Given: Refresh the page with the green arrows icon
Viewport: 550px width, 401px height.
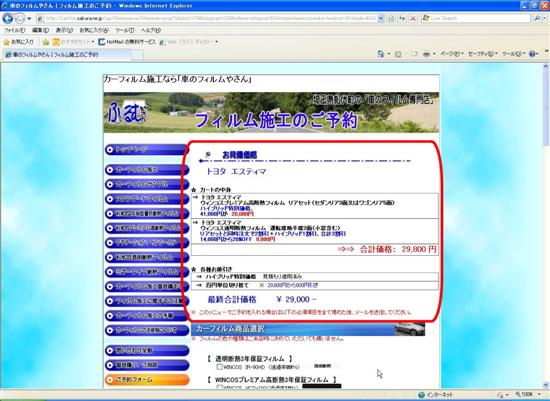Looking at the screenshot, I should coord(402,18).
